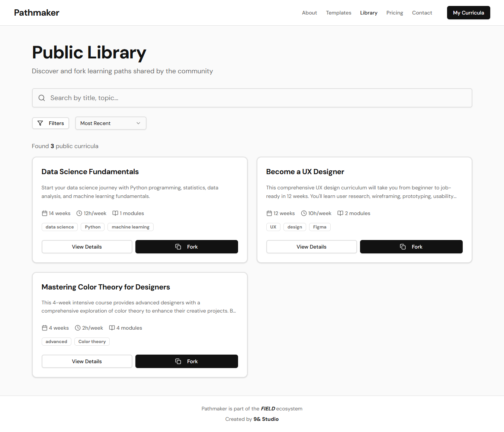The width and height of the screenshot is (504, 432).
Task: Click the search magnifier icon
Action: coord(42,98)
